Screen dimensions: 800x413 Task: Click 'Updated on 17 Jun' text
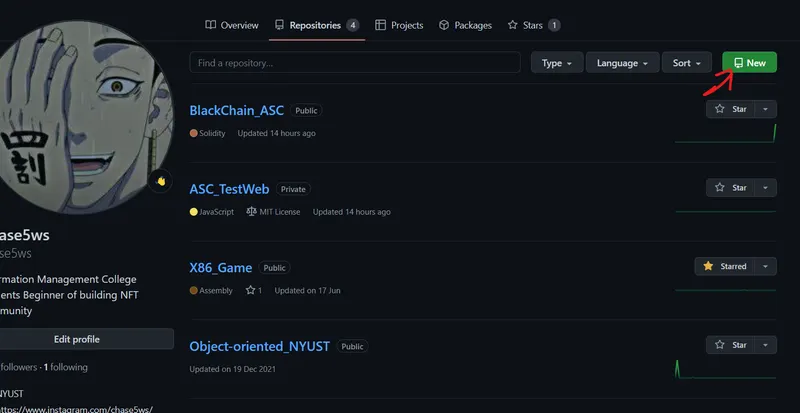point(307,290)
